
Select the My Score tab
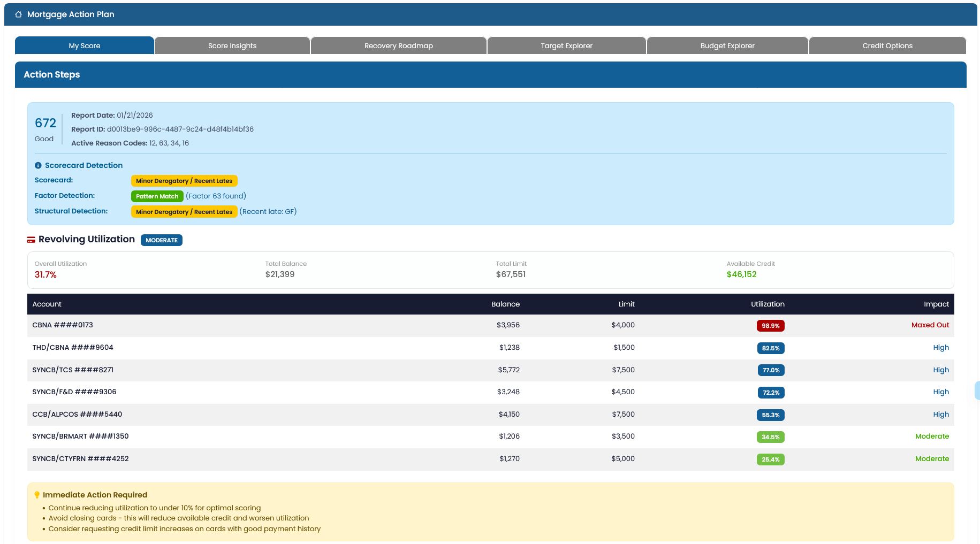84,45
